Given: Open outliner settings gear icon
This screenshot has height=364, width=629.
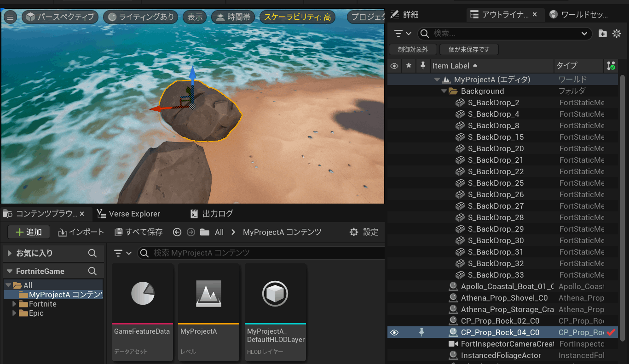Looking at the screenshot, I should [617, 34].
